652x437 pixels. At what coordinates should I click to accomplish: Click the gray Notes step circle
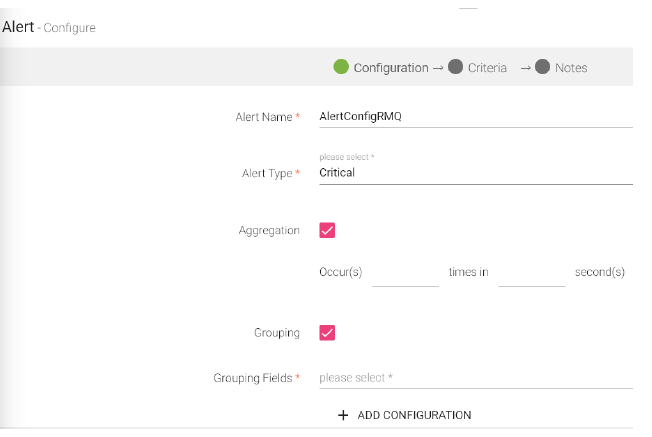point(543,67)
